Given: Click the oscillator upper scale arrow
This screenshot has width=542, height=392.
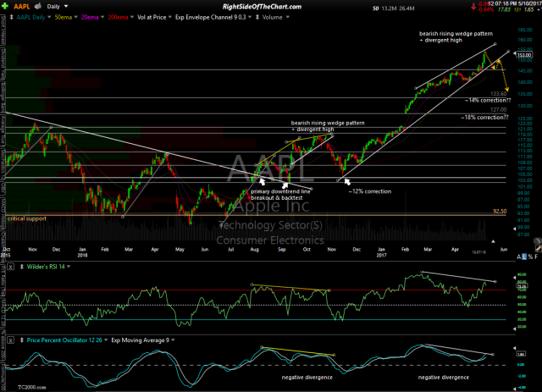Looking at the screenshot, I should coord(514,348).
